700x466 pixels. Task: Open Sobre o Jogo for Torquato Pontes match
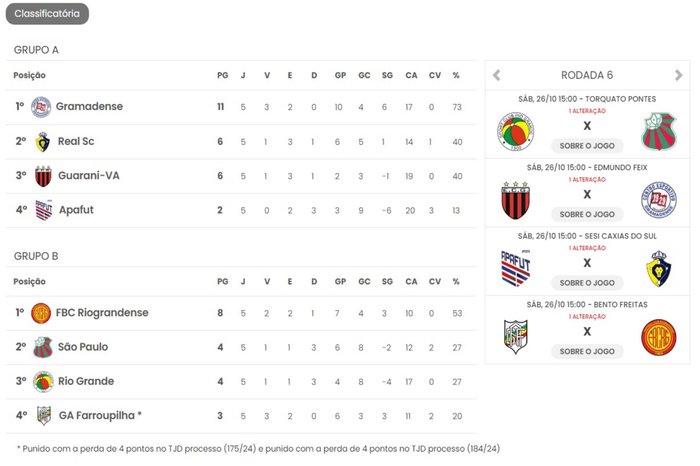point(587,146)
